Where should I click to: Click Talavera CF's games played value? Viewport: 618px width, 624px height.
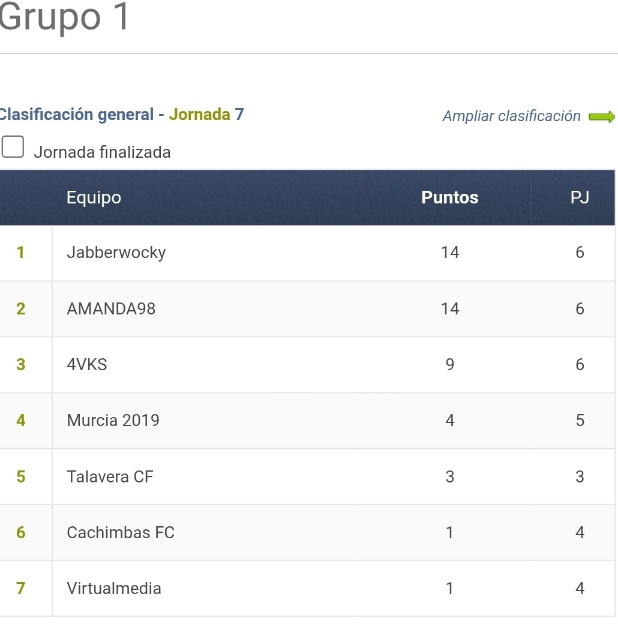click(x=580, y=477)
